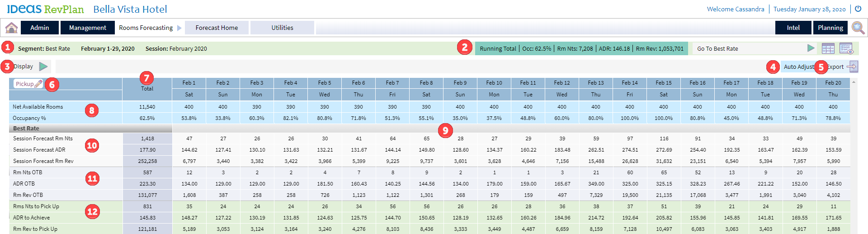Click the grid table view icon

(828, 48)
